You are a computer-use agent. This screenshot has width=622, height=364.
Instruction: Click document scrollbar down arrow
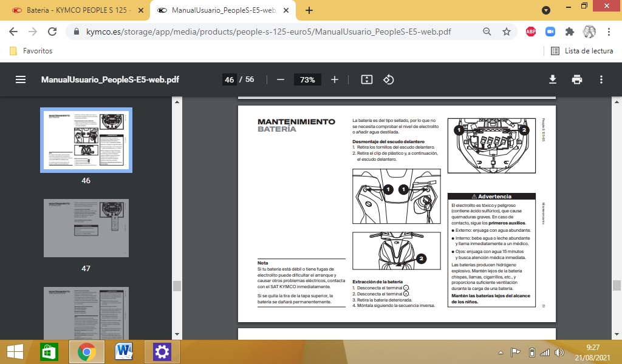click(x=617, y=334)
